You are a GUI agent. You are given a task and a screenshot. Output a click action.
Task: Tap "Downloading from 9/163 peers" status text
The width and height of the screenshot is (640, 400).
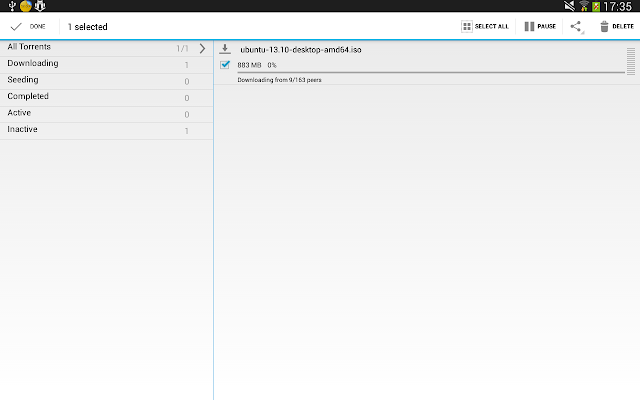point(279,80)
